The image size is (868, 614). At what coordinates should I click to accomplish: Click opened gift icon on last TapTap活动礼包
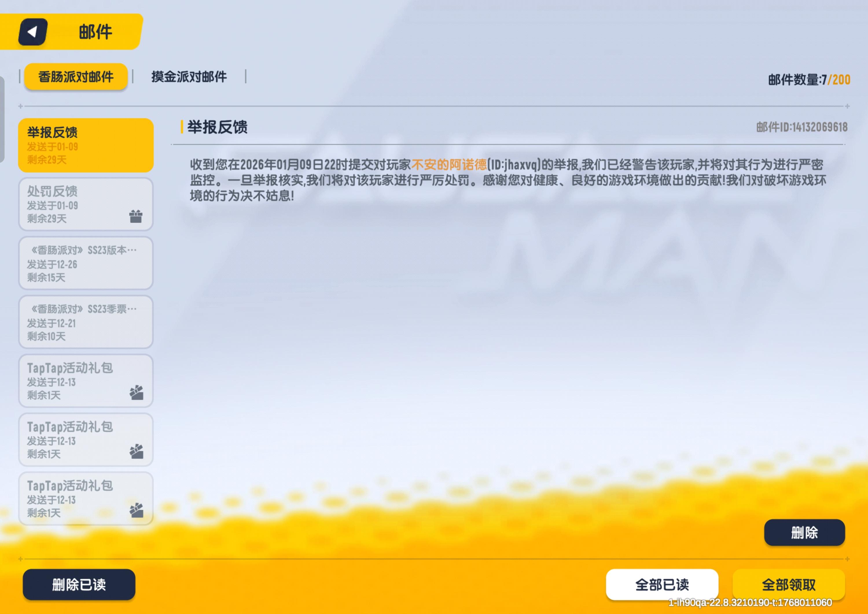[x=137, y=510]
